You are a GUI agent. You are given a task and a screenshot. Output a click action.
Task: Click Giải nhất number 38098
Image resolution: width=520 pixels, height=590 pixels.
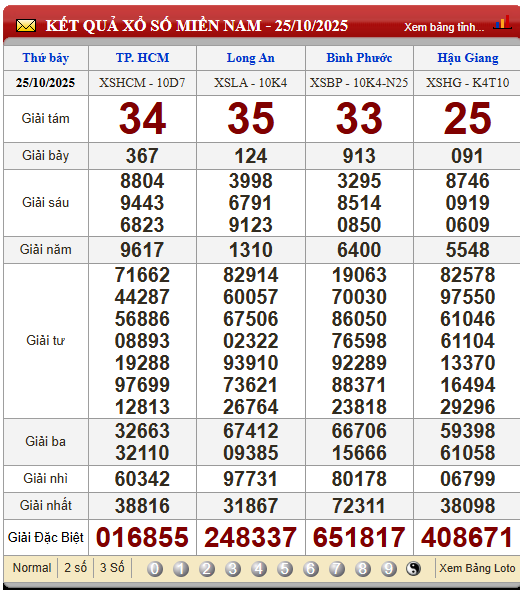point(468,506)
